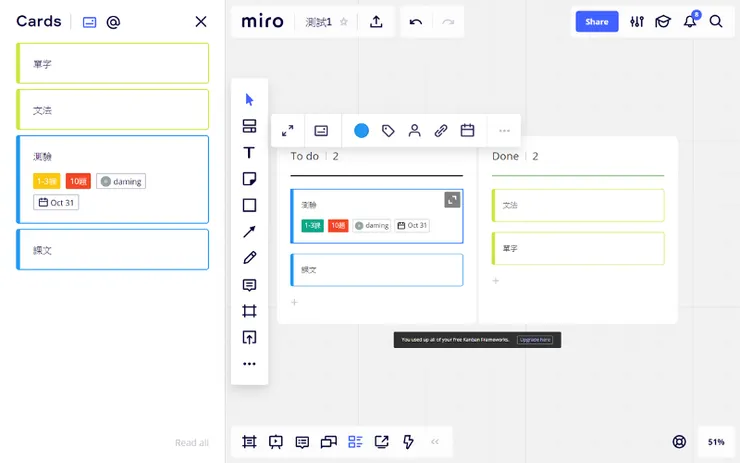
Task: Open 文法 card in Cards panel
Action: 112,109
